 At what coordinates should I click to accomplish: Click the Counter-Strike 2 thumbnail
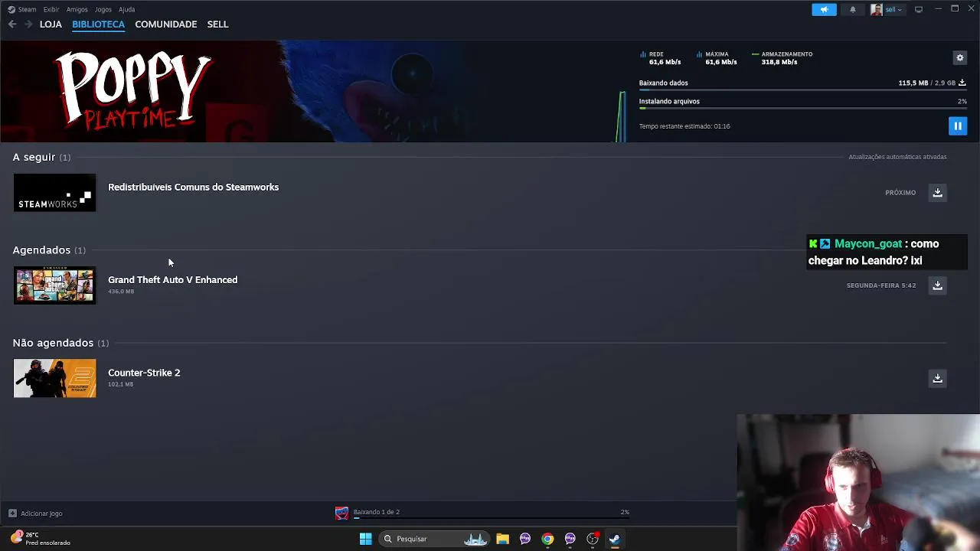click(x=54, y=378)
